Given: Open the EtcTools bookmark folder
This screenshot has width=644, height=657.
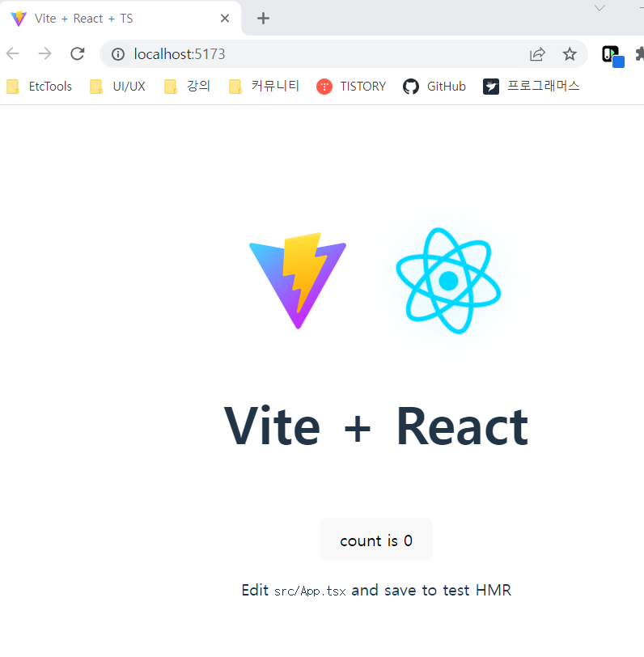Looking at the screenshot, I should coord(40,87).
